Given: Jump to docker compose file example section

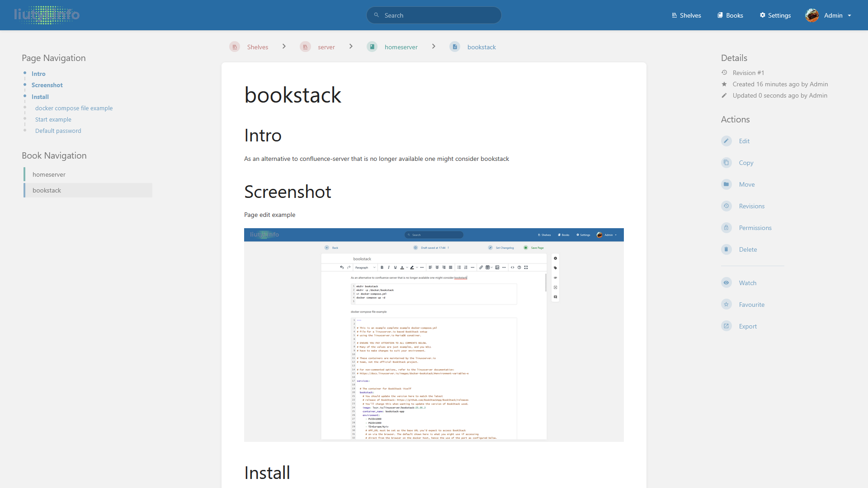Looking at the screenshot, I should 74,108.
